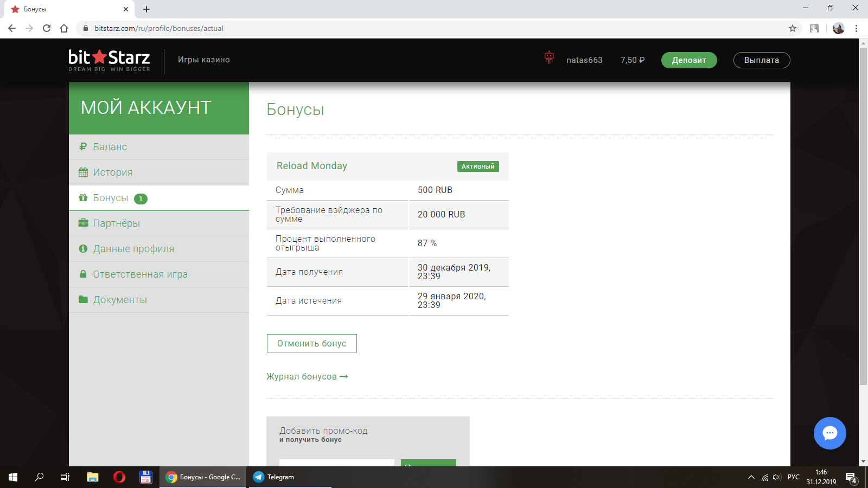Open the floppy disk taskbar app
The image size is (868, 488).
(145, 477)
